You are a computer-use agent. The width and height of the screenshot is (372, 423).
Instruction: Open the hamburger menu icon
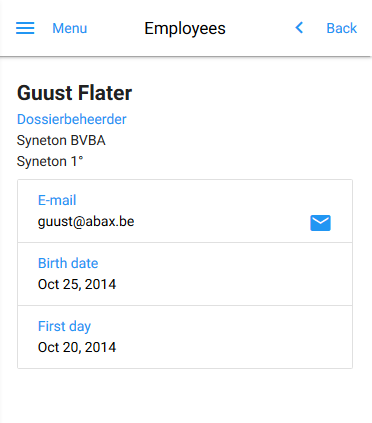25,28
